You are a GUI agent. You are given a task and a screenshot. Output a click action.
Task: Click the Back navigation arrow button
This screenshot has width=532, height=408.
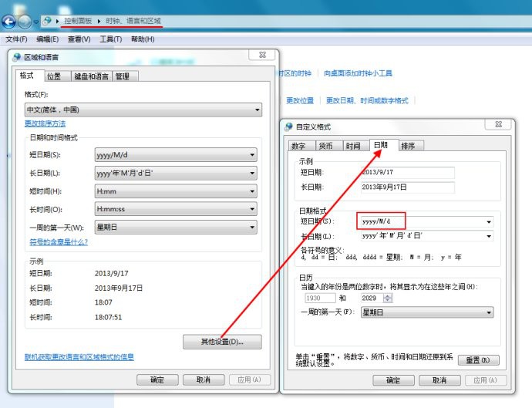coord(9,22)
